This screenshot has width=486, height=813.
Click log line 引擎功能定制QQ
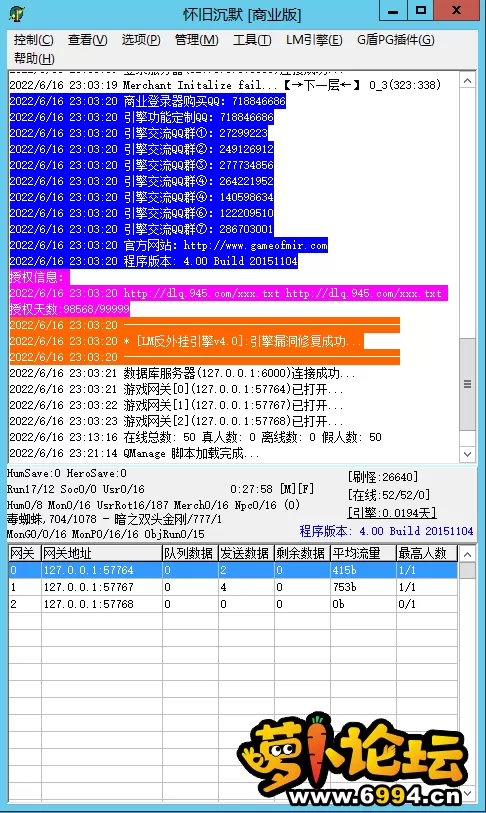point(142,117)
